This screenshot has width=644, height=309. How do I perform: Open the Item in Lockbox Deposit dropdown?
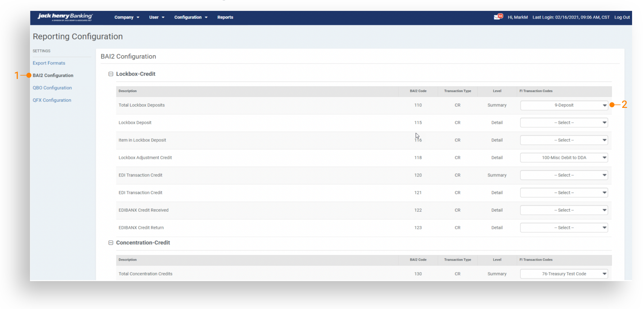click(564, 140)
